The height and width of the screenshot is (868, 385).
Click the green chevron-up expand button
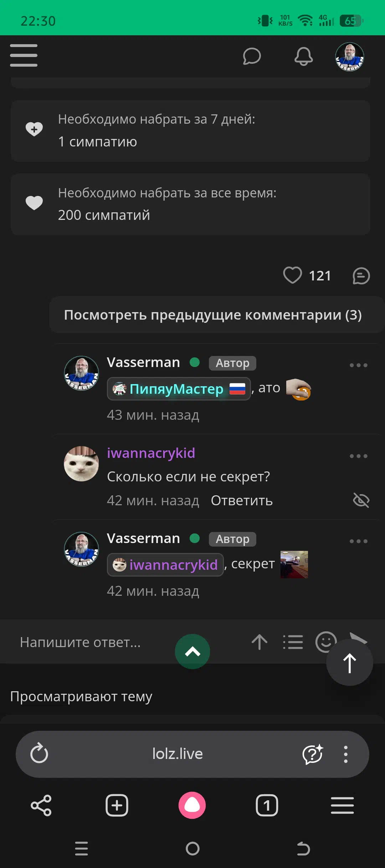(192, 652)
